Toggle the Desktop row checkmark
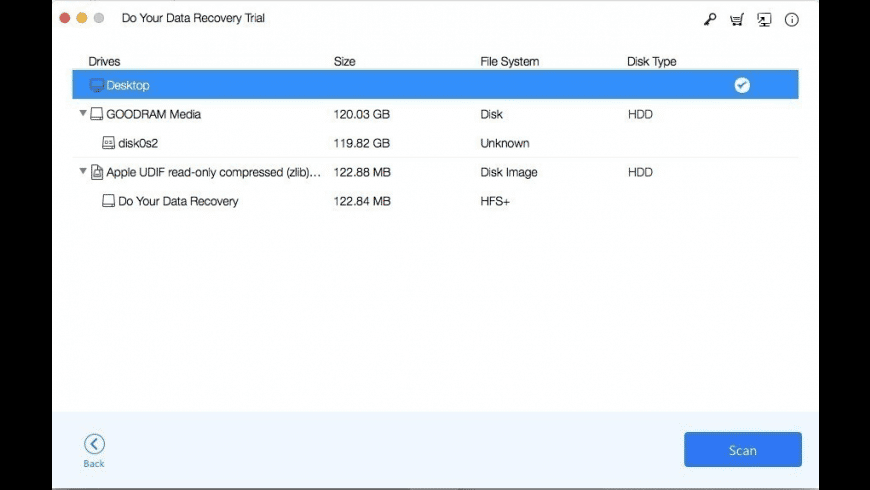The width and height of the screenshot is (870, 490). (742, 85)
